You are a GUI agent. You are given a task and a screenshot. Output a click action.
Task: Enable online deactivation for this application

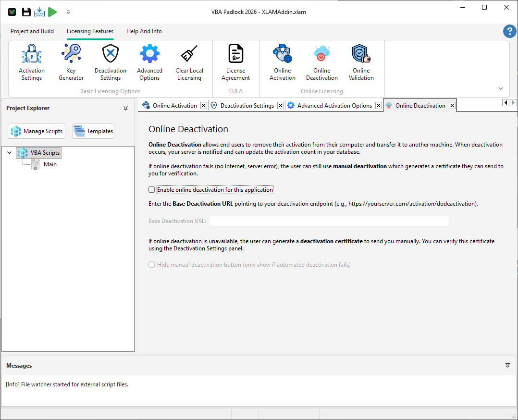151,189
